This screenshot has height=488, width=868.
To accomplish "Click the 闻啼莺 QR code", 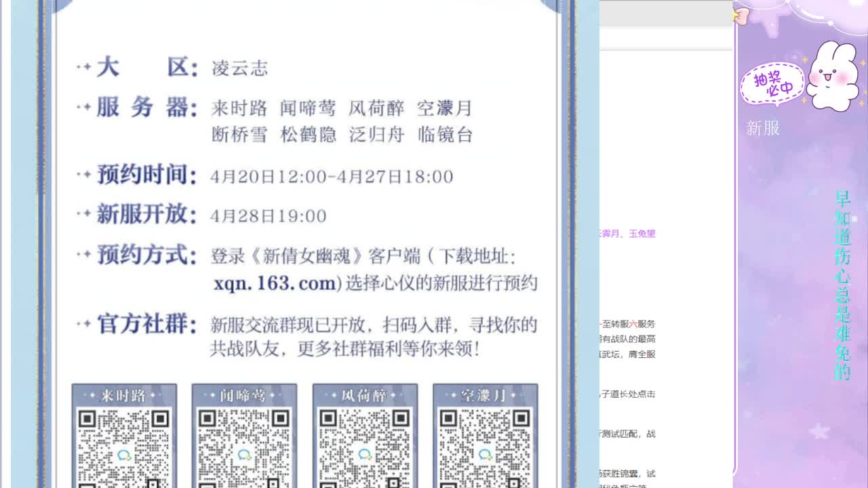I will click(243, 447).
